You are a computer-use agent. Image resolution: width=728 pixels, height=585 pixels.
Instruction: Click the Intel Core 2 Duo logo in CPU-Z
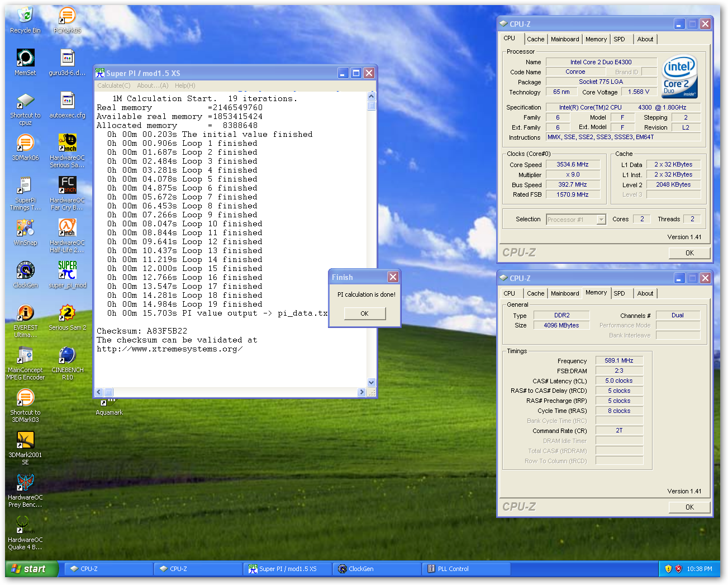coord(680,77)
